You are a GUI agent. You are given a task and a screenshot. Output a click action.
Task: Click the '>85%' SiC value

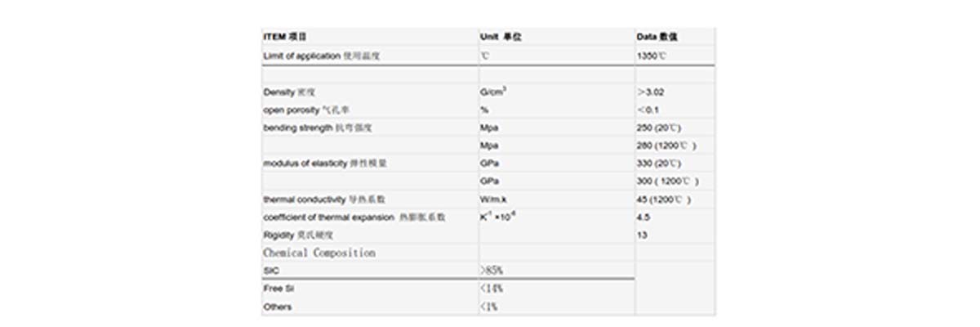491,270
